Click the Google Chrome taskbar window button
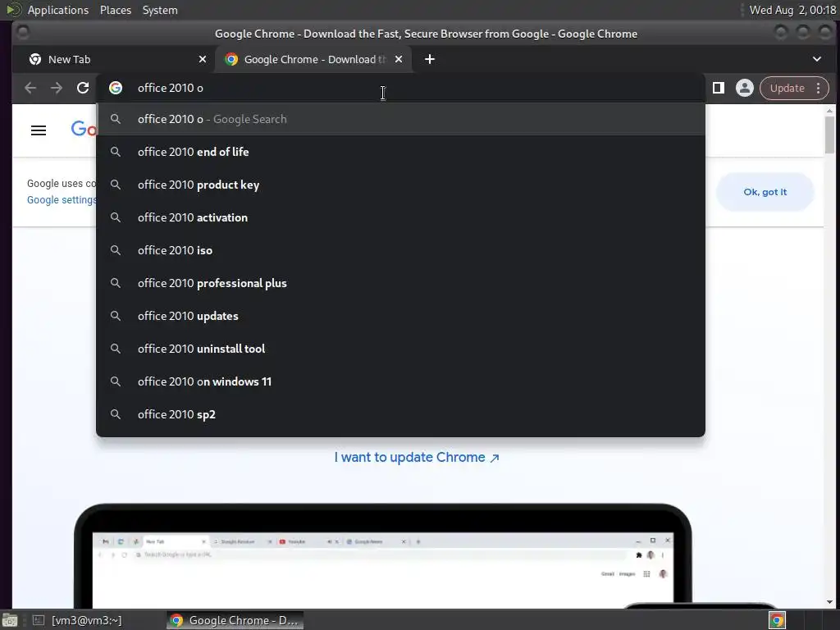Viewport: 840px width, 630px height. click(235, 620)
